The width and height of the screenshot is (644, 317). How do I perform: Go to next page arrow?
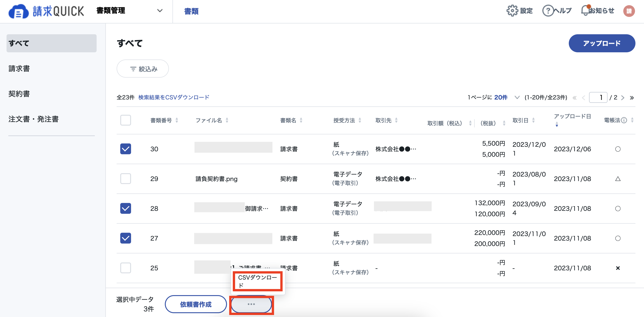(623, 98)
